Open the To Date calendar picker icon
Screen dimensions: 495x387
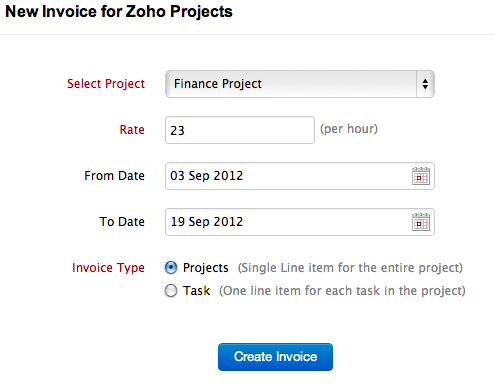point(421,222)
